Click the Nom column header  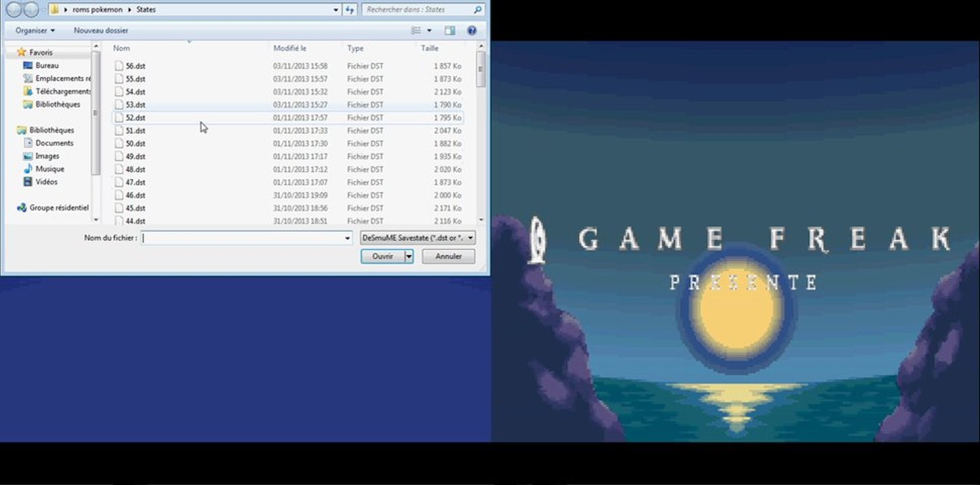click(122, 48)
